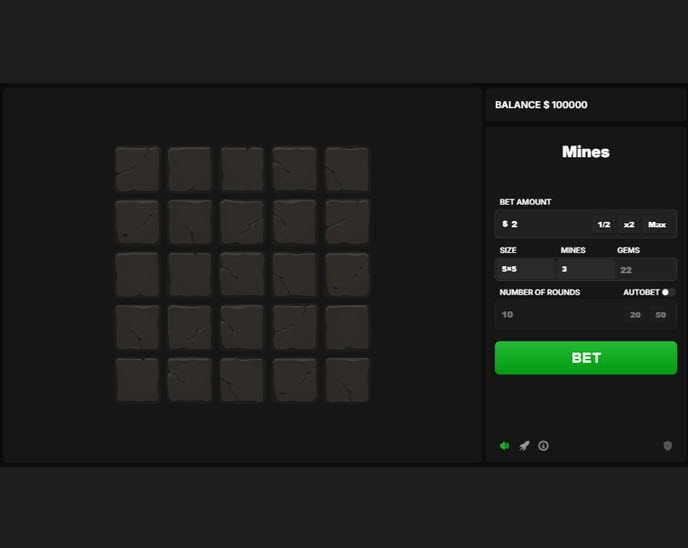Uncover the top-right stone tile
This screenshot has height=548, width=688.
(347, 169)
